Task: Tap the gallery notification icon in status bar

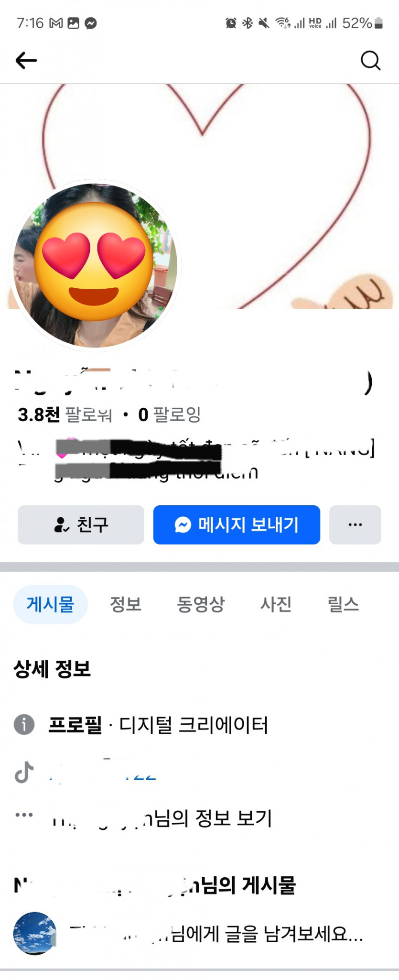Action: coord(73,23)
